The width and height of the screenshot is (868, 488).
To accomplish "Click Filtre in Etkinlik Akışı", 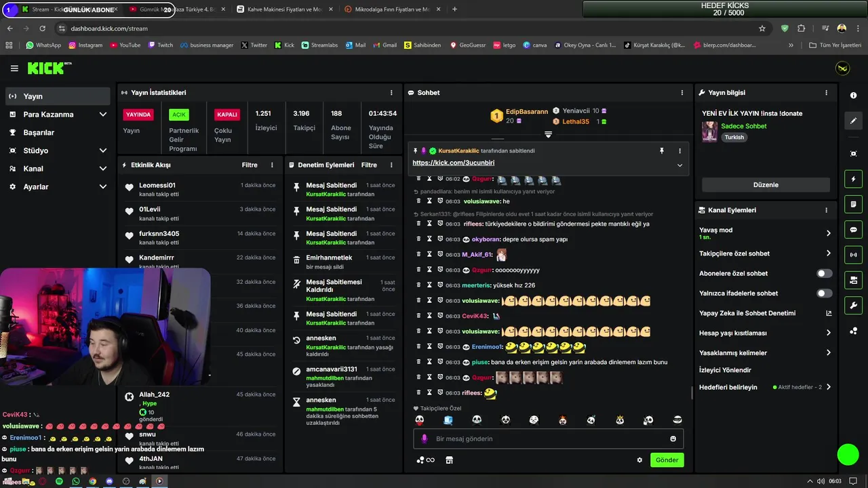I will 250,165.
